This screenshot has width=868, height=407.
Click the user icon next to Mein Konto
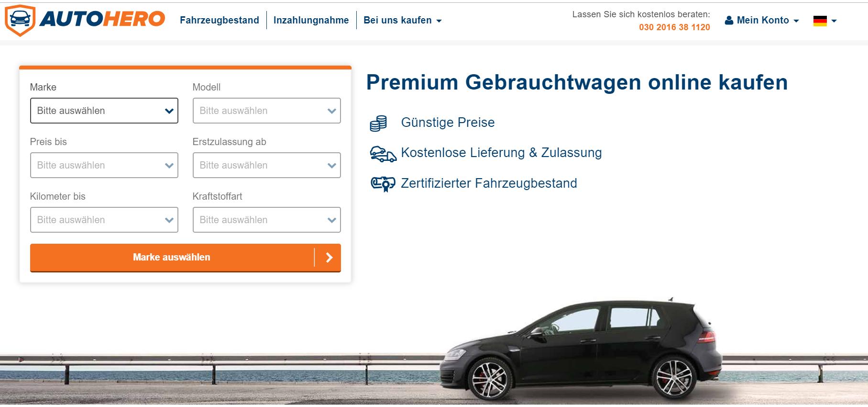[729, 20]
